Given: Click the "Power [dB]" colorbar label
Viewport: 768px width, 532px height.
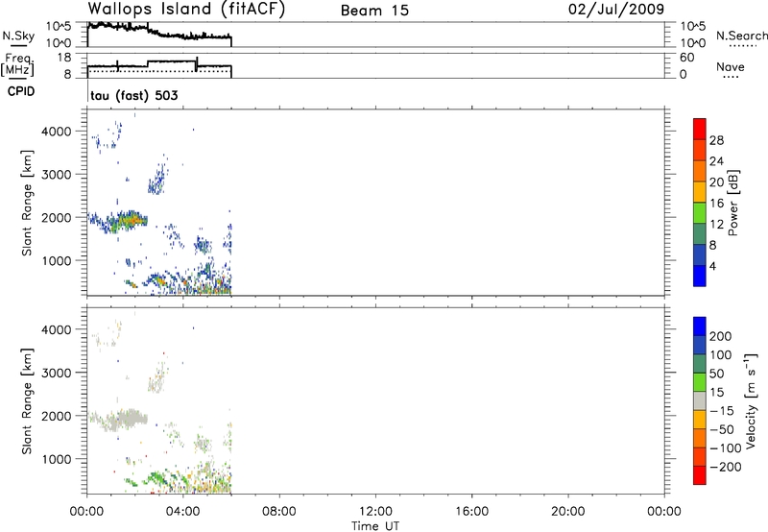Looking at the screenshot, I should (x=733, y=203).
